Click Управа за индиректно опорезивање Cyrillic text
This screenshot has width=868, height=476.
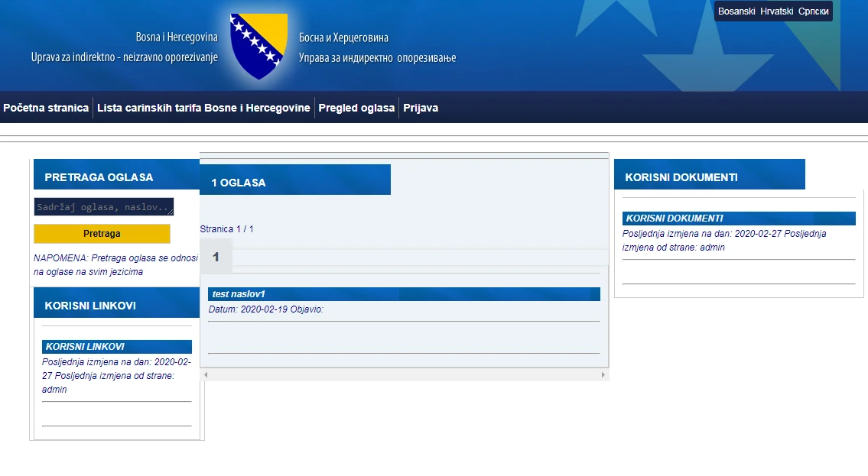[x=378, y=58]
